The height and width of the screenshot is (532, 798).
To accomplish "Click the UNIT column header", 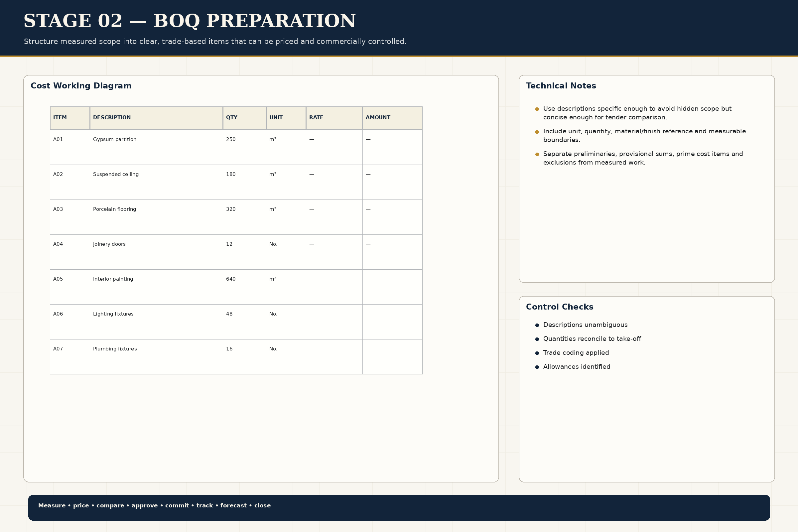I will click(x=286, y=118).
